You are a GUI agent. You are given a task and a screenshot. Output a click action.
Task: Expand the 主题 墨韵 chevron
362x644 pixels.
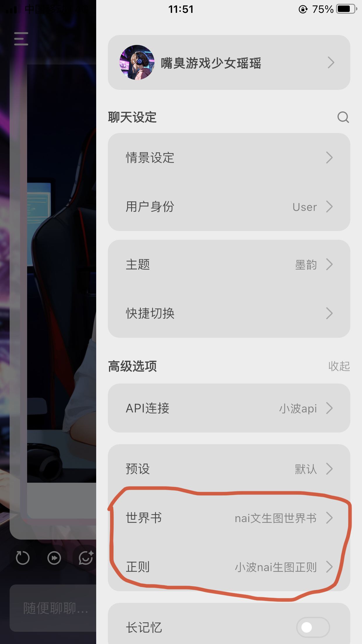[329, 265]
